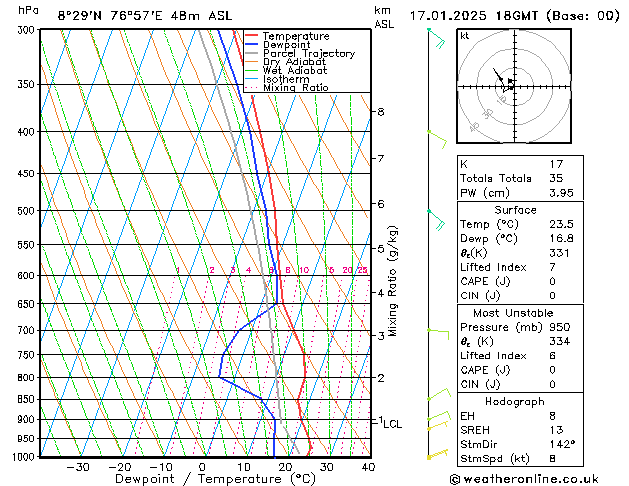Select the Hodograph section header in table
The height and width of the screenshot is (486, 629).
point(515,402)
